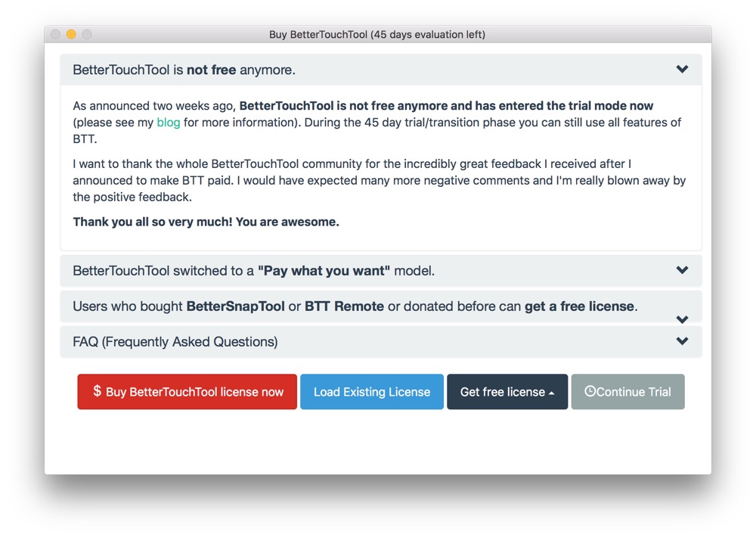Open the Get free license dropdown
Screen dimensions: 756x538
tap(507, 392)
